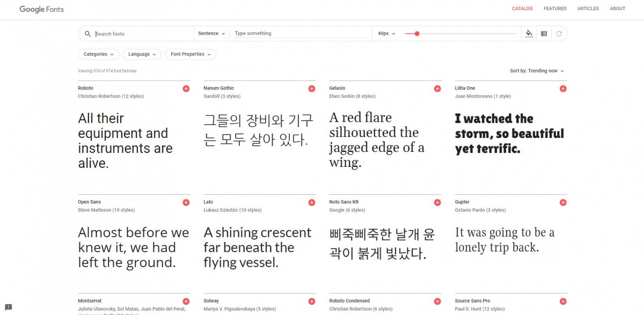Open the Source Sans Pro title
This screenshot has width=644, height=315.
[473, 301]
